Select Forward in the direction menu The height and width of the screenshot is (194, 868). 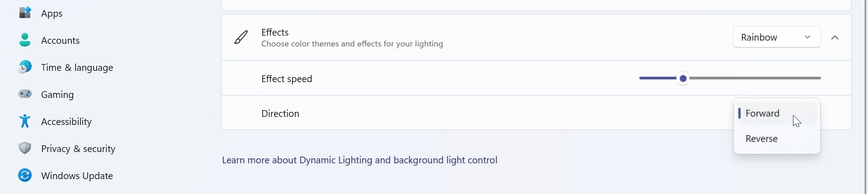pyautogui.click(x=777, y=113)
